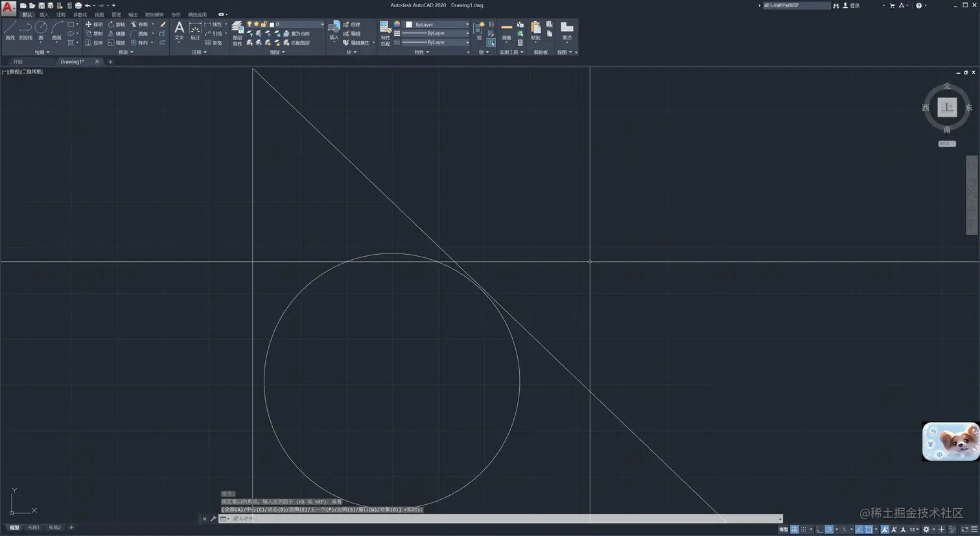Click the Rotate (旋转) tool

[x=117, y=24]
